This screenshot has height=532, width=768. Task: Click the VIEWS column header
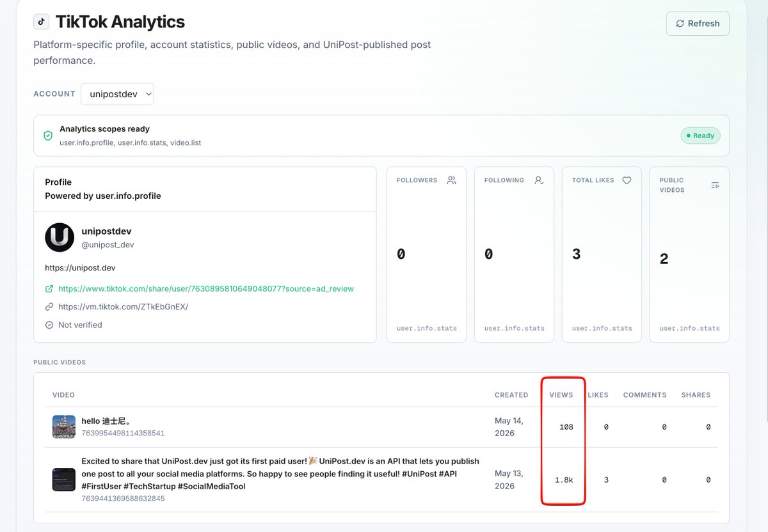click(x=561, y=395)
